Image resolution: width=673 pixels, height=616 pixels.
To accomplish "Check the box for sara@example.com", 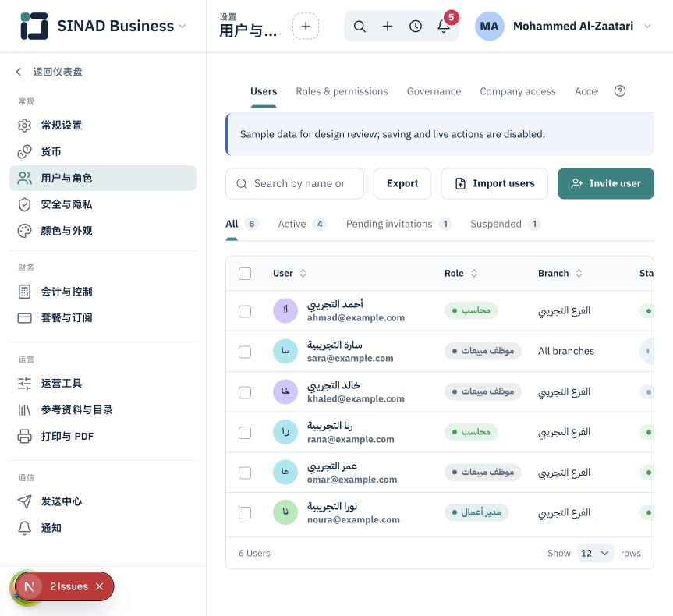I will [245, 352].
